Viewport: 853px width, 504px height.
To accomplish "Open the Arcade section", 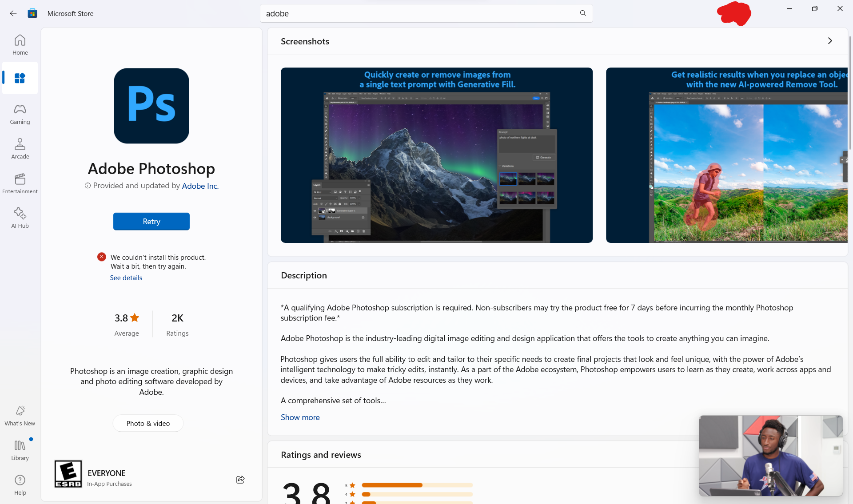I will pyautogui.click(x=20, y=148).
